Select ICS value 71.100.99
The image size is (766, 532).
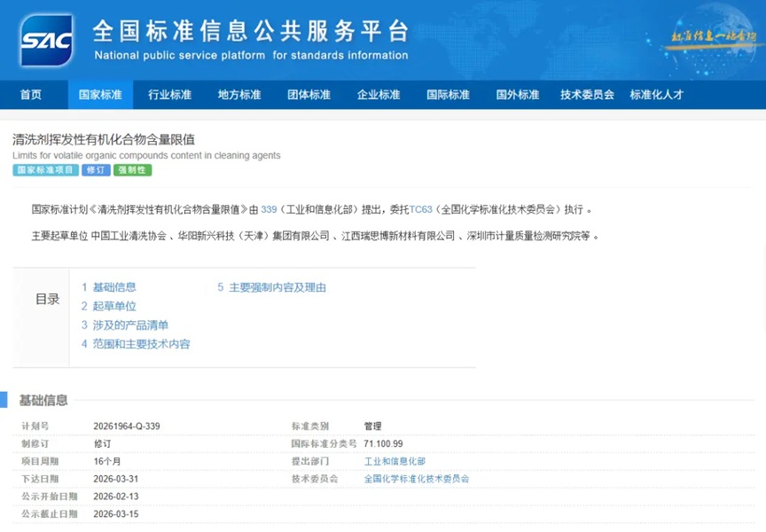click(383, 443)
